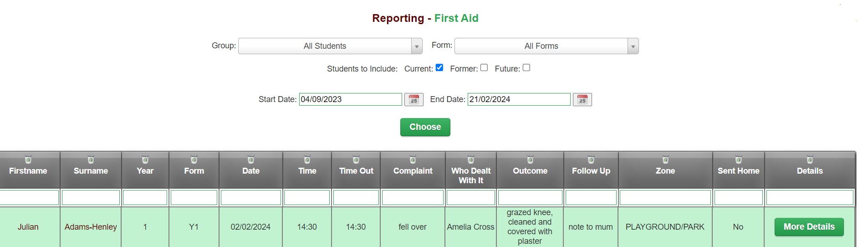Sort by the Time Out column header

tap(356, 171)
